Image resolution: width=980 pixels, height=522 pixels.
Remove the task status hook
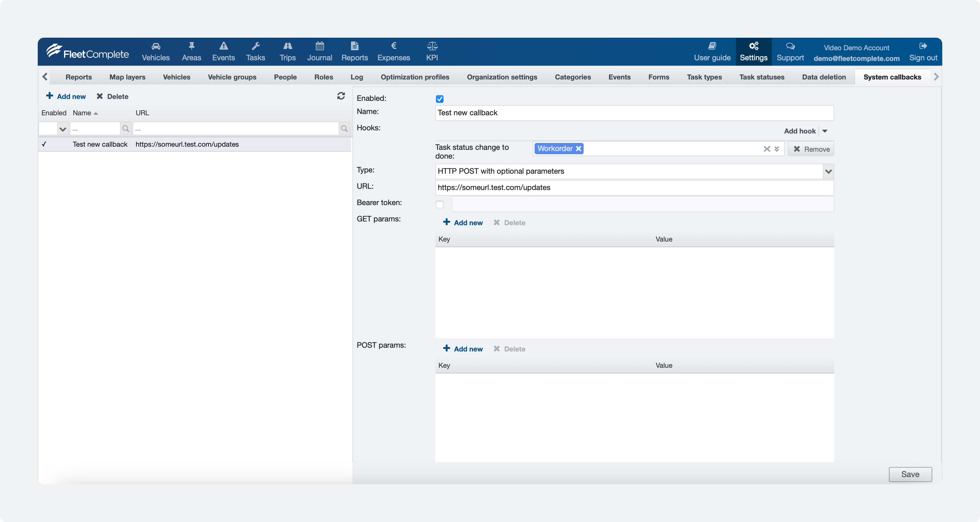click(811, 149)
